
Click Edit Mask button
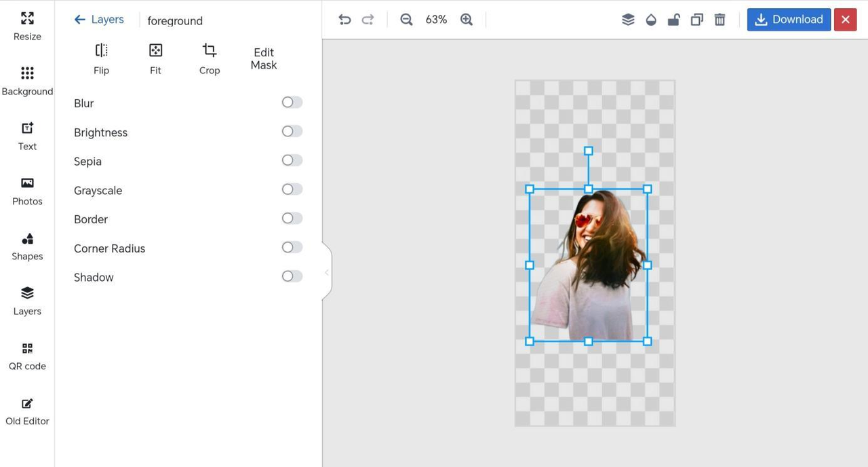tap(264, 58)
